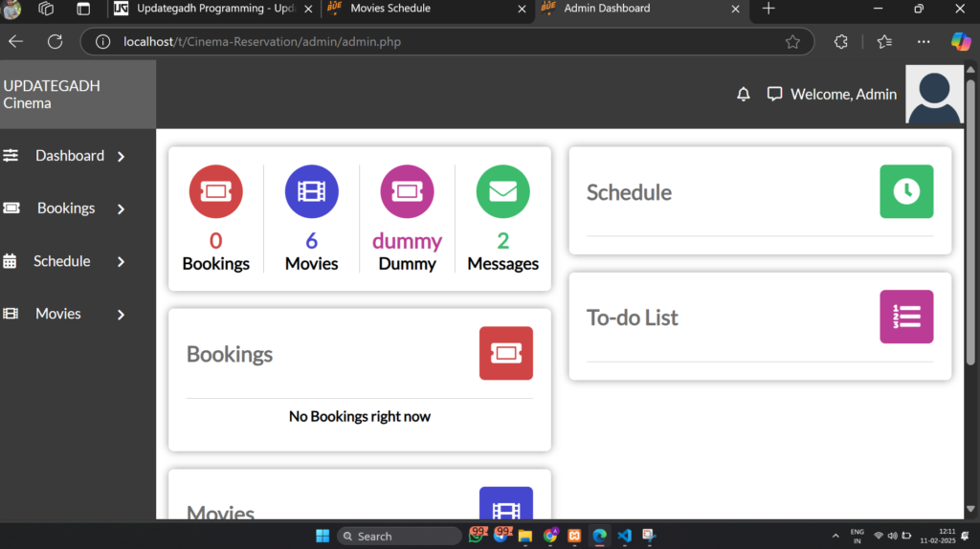Click the 6 Movies count
Viewport: 980px width, 549px height.
pyautogui.click(x=311, y=240)
